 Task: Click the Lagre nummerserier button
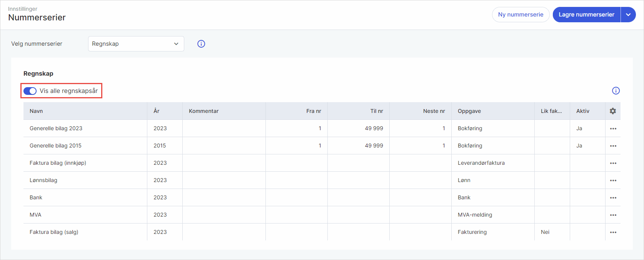pos(586,15)
